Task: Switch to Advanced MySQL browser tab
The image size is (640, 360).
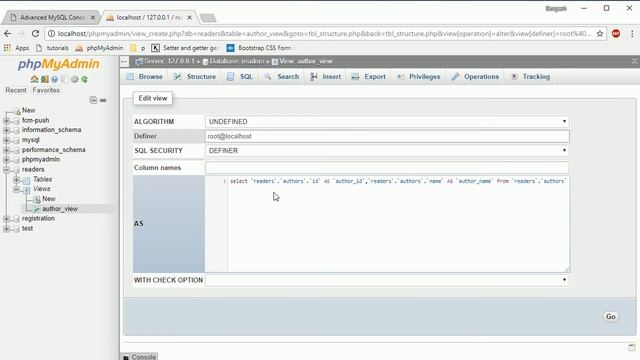Action: point(51,18)
